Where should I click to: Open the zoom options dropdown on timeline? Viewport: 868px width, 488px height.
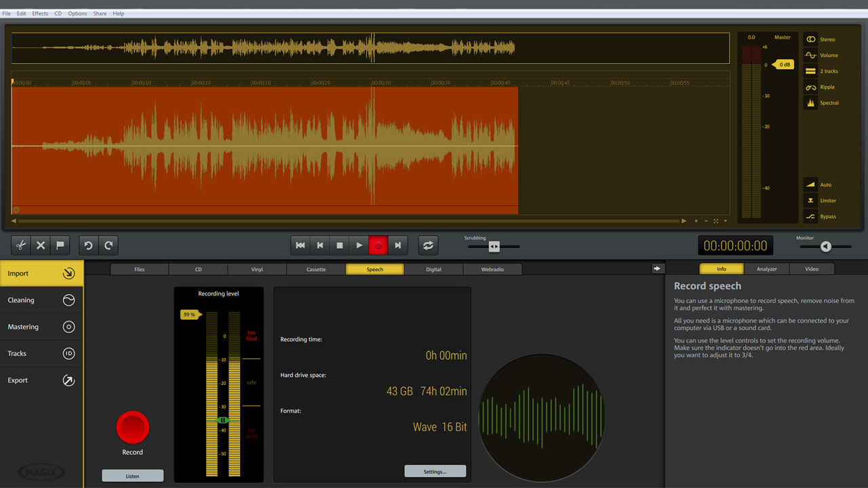(x=725, y=220)
